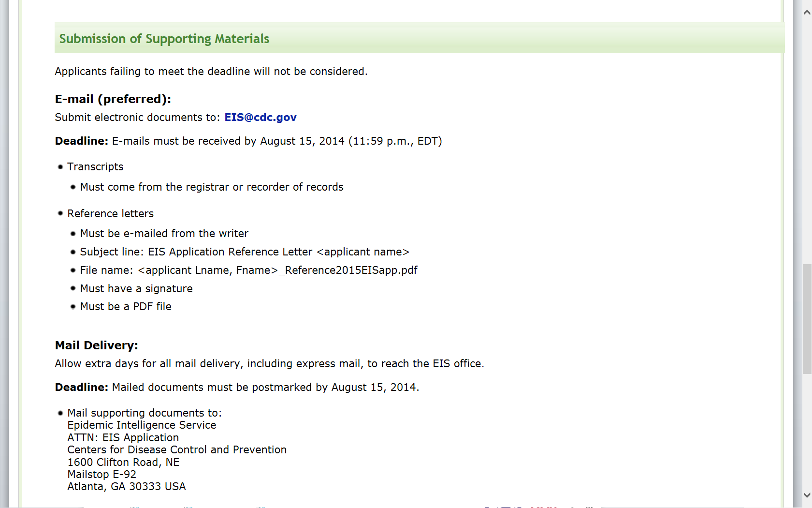The height and width of the screenshot is (508, 812).
Task: Click the Must have a signature bullet
Action: (x=136, y=289)
